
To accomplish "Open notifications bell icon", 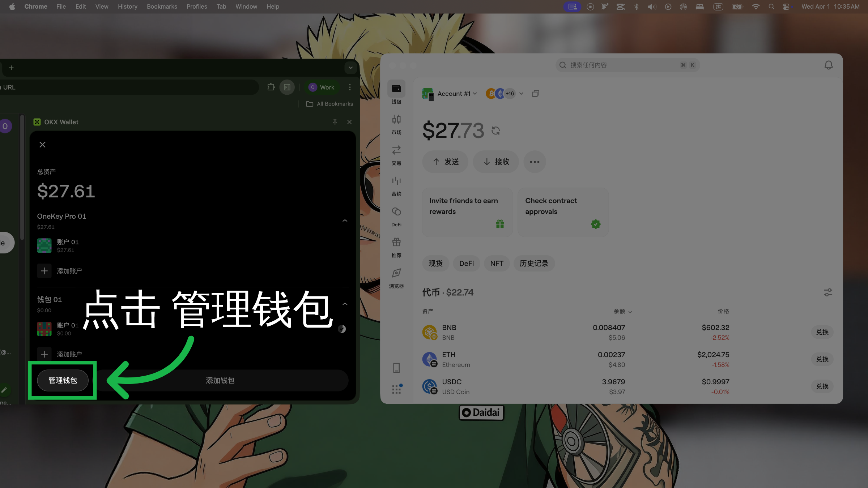I will [828, 65].
